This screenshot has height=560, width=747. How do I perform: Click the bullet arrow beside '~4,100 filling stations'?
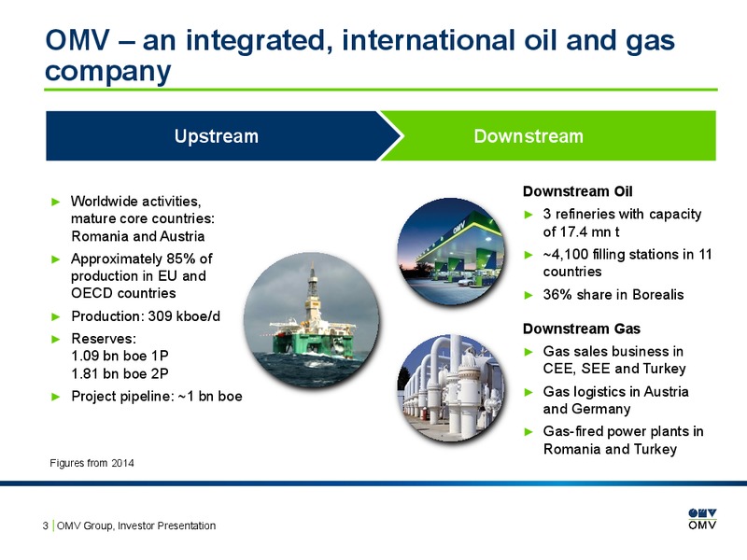click(528, 255)
